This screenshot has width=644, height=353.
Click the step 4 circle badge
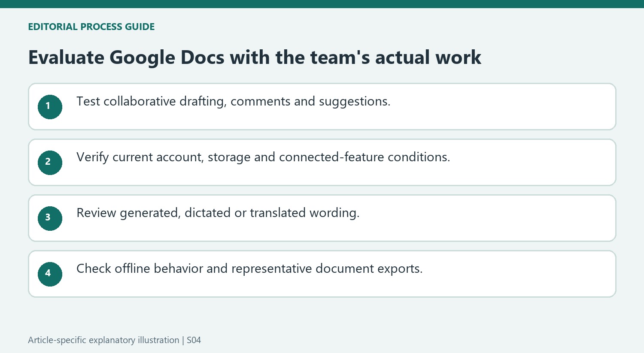coord(50,274)
